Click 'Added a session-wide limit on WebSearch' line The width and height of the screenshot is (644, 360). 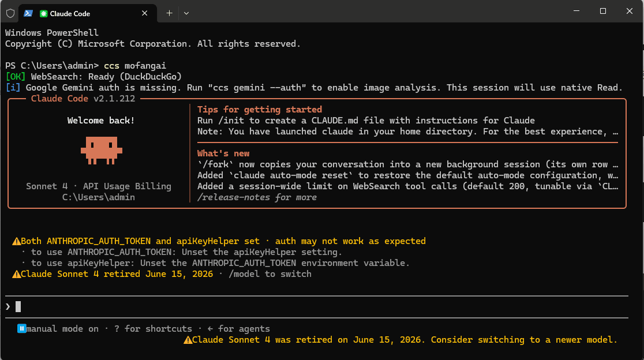pyautogui.click(x=408, y=186)
